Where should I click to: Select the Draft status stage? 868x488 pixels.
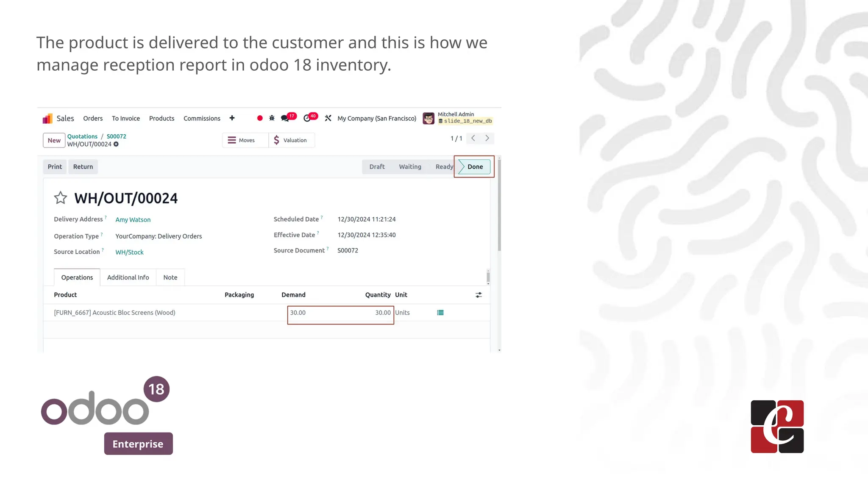(377, 167)
